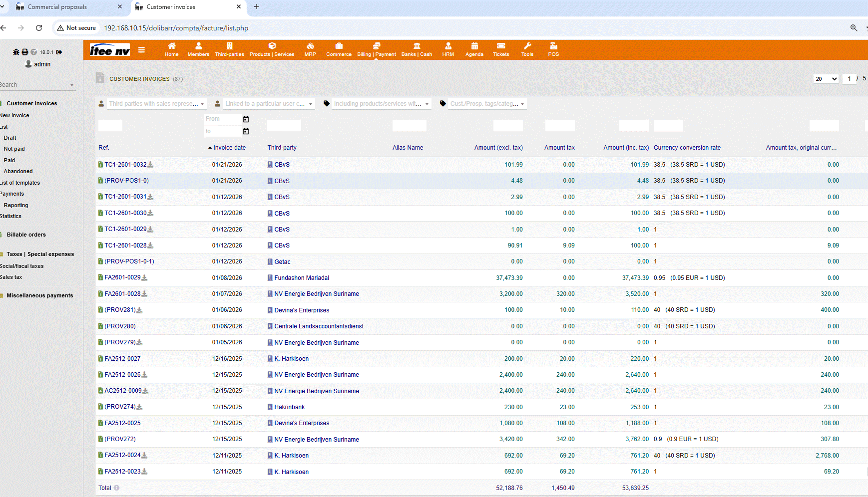Open invoice FA2601-0029 link
868x497 pixels.
click(122, 277)
